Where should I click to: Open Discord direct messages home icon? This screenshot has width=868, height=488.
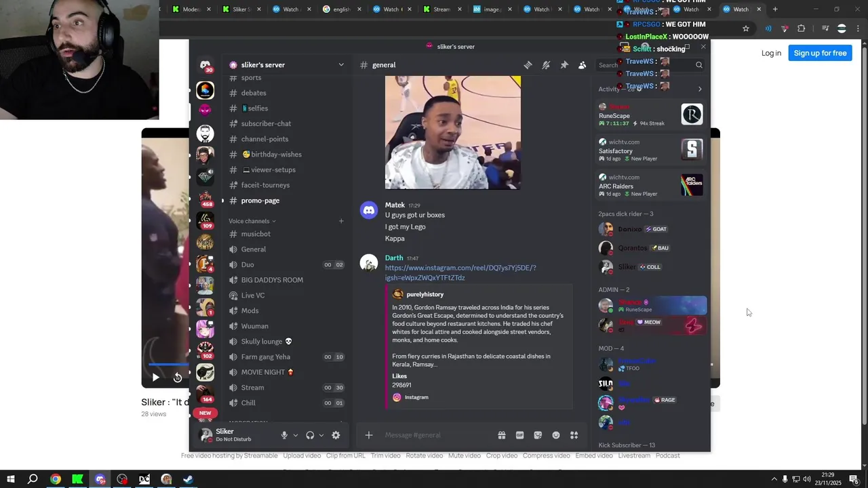(x=205, y=65)
